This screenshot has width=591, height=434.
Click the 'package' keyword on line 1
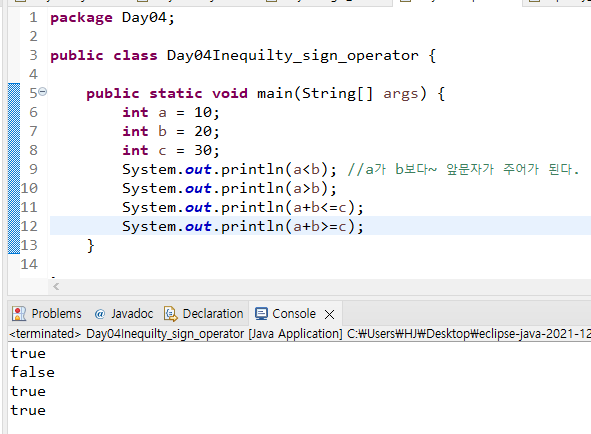pyautogui.click(x=81, y=18)
